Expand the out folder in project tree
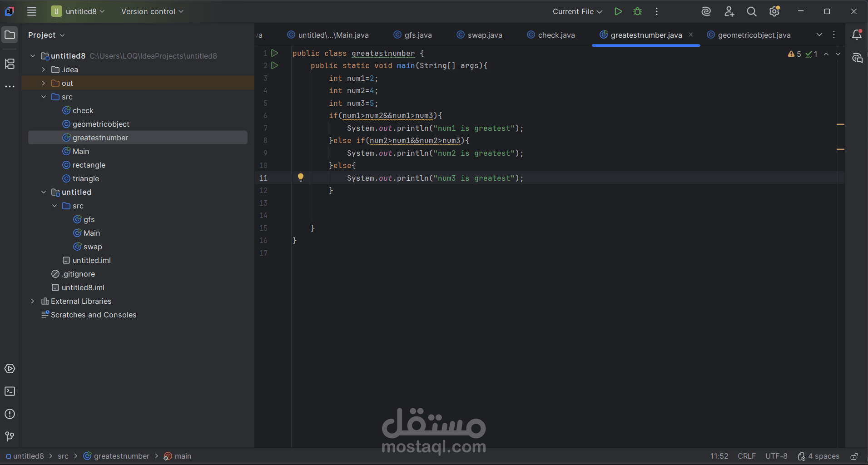Screen dimensions: 868x465 tap(44, 83)
